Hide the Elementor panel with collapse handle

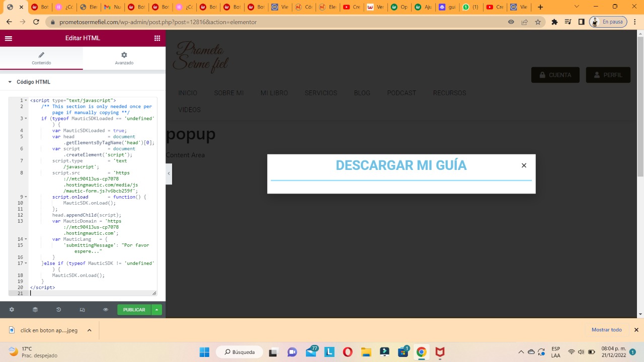pos(169,173)
